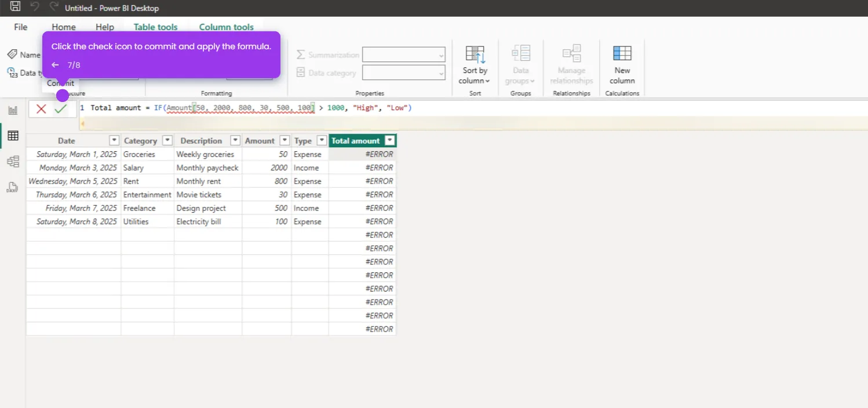This screenshot has height=408, width=868.
Task: Click the Data groups icon
Action: (521, 53)
